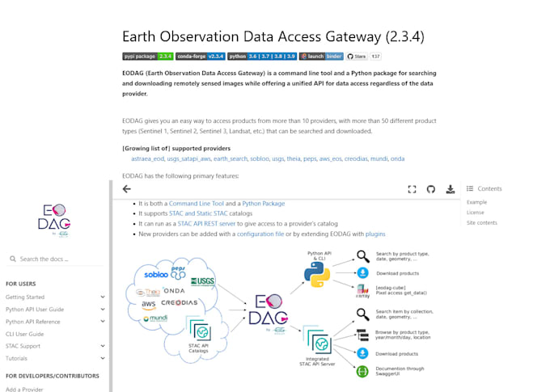Open Python API User Guide page
Viewport: 550px width, 392px height.
click(35, 310)
